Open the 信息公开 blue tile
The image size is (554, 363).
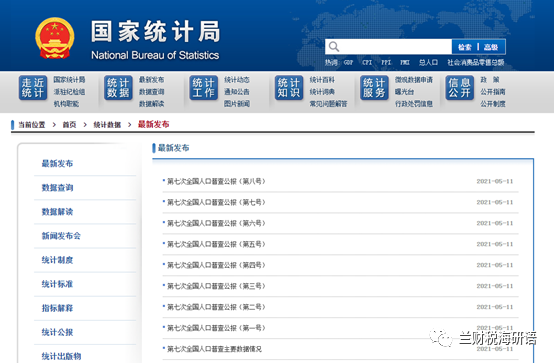pyautogui.click(x=460, y=88)
